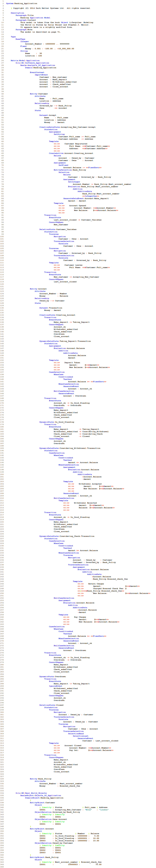156x868 pixels.
Task: Click Silo:M0:Real_World_Objects
Action: [31, 793]
